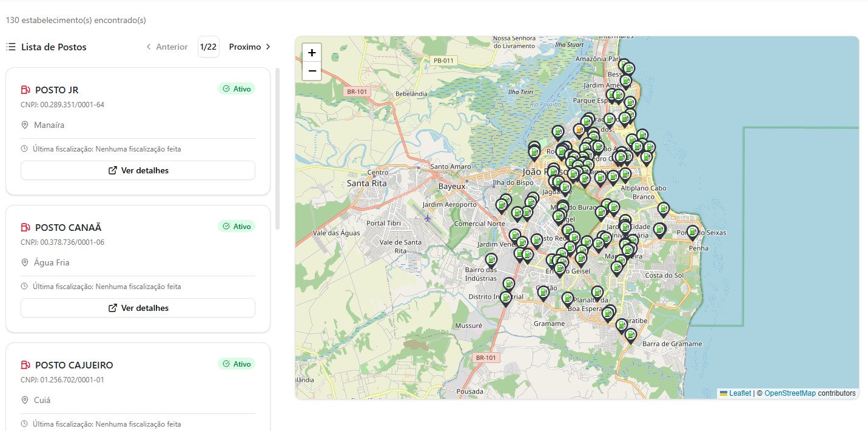
Task: Click the Vale das Águas map label
Action: (x=337, y=233)
